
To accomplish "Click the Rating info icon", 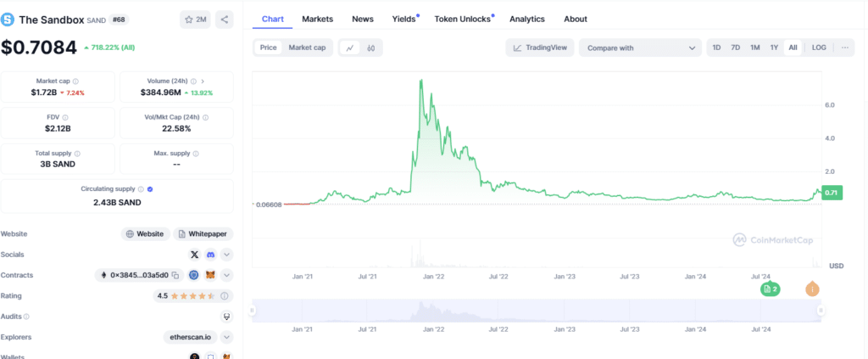I will pyautogui.click(x=224, y=296).
